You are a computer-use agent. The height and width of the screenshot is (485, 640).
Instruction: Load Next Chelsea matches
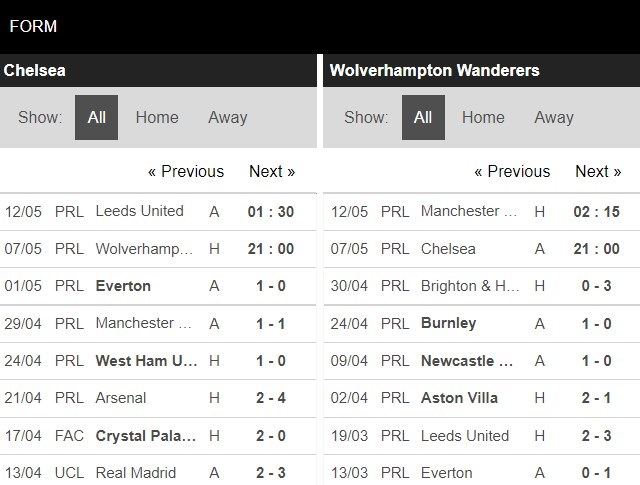coord(272,171)
